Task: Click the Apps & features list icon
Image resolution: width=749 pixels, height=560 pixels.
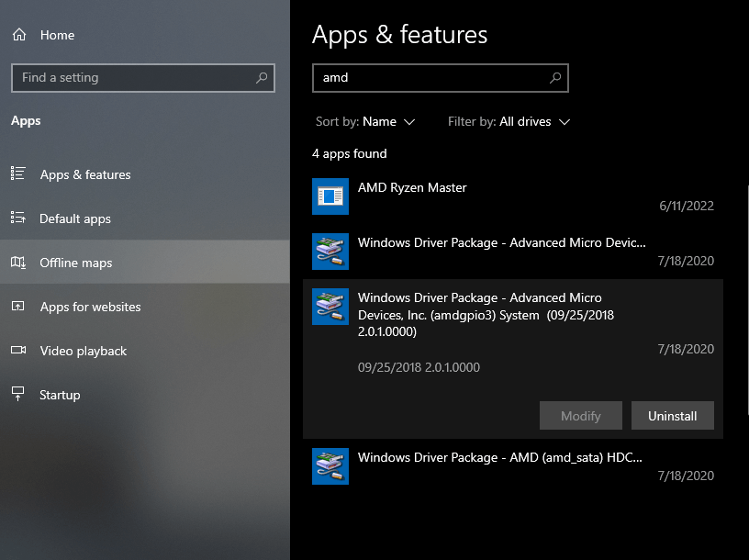Action: coord(18,174)
